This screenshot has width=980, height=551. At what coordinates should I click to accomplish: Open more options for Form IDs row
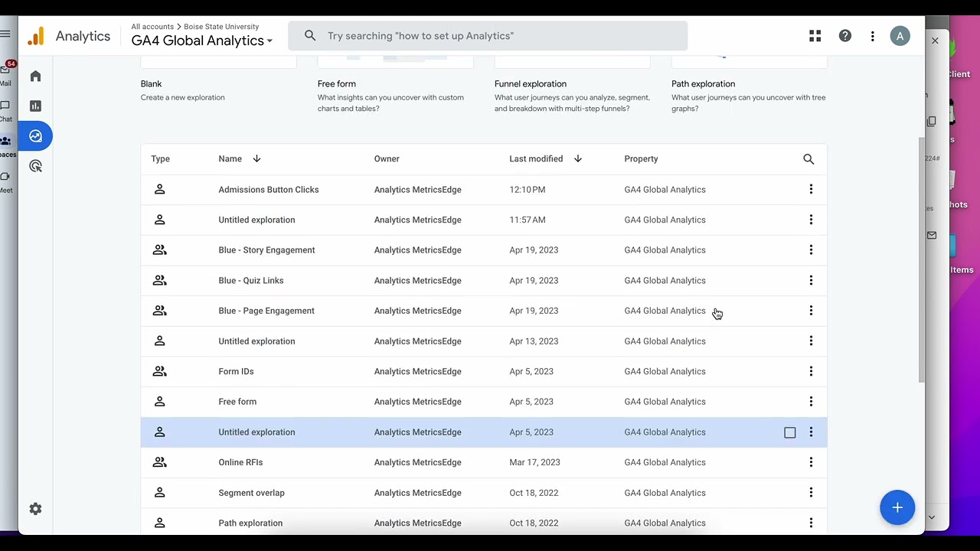click(x=811, y=372)
